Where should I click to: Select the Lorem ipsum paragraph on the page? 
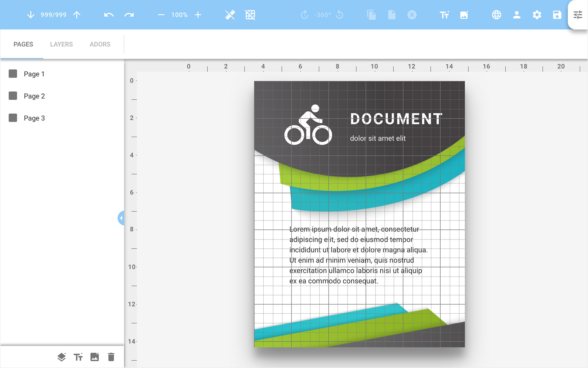click(358, 255)
